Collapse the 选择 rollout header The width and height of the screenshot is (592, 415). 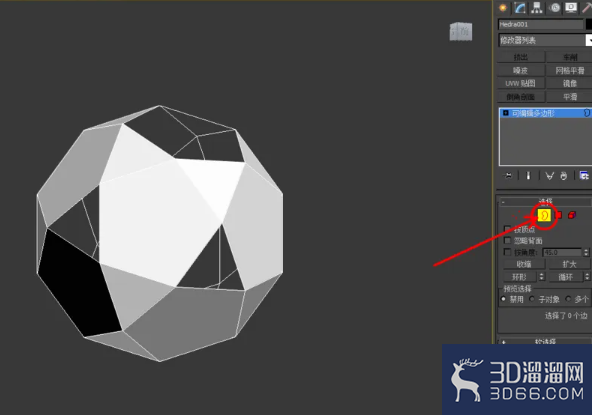(545, 201)
